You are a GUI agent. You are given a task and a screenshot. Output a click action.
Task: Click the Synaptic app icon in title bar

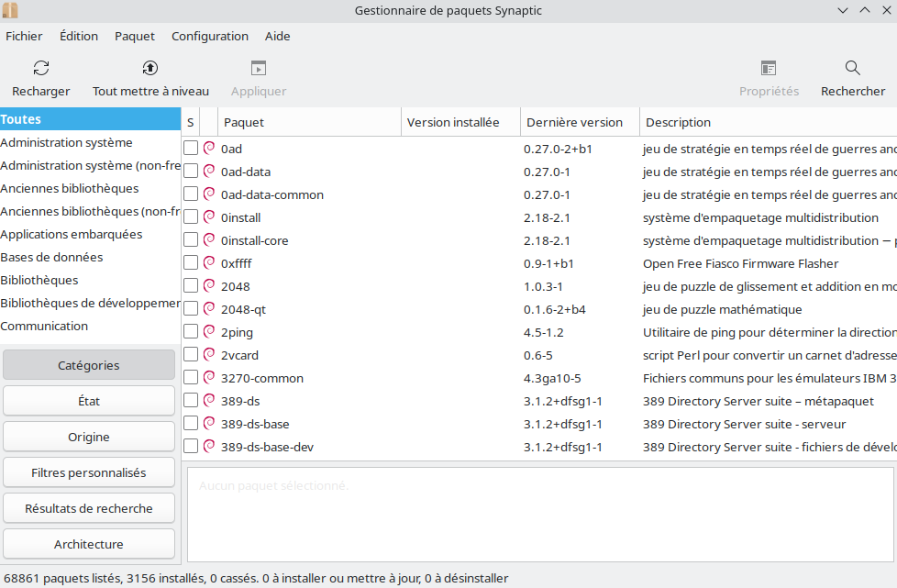10,10
